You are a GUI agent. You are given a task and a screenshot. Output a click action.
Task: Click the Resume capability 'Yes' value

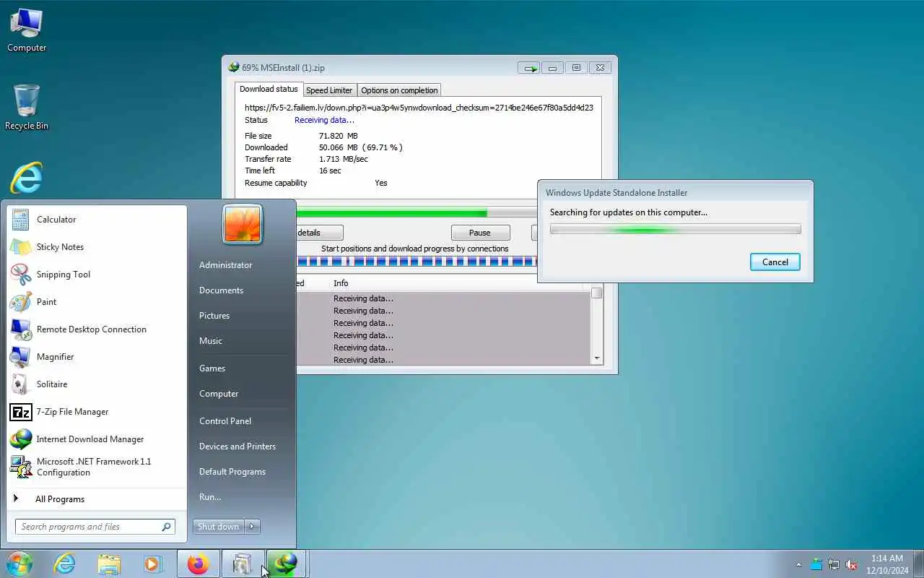tap(381, 183)
